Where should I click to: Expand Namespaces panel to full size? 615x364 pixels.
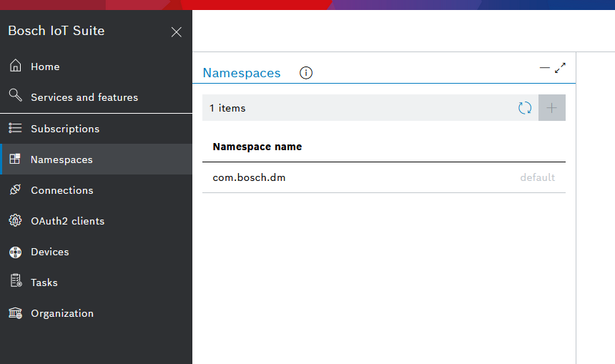[x=560, y=68]
